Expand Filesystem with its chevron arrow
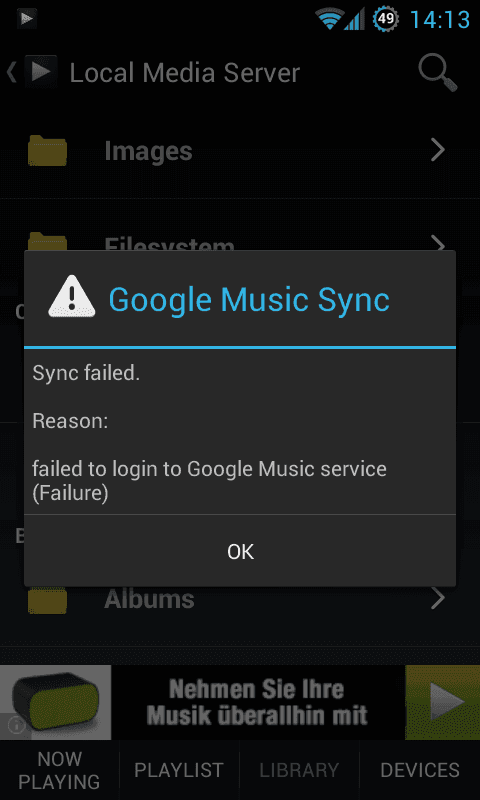Screen dimensions: 480x800 click(x=438, y=243)
